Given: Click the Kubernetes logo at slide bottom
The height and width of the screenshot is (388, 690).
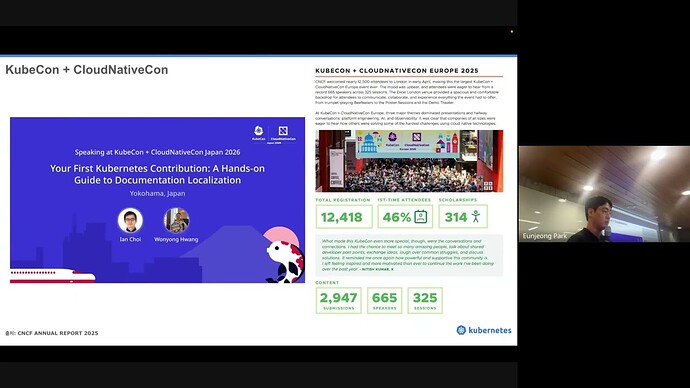Looking at the screenshot, I should (x=484, y=330).
